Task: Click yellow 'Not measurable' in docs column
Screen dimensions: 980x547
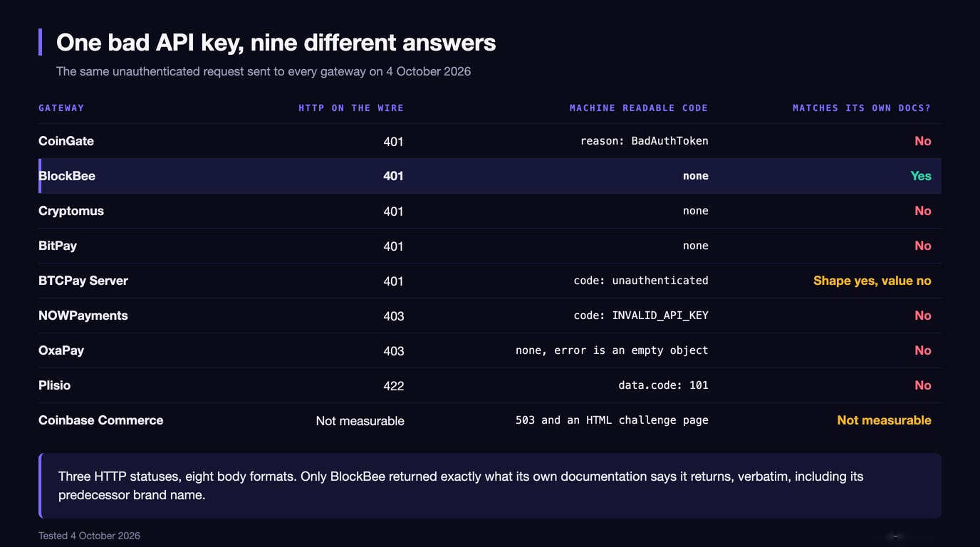Action: (x=884, y=420)
